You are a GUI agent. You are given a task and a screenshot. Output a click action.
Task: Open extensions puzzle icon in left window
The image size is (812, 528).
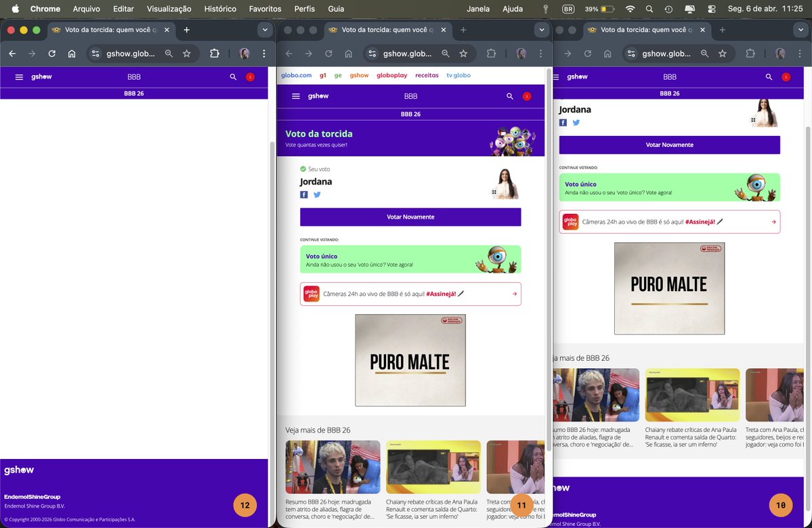pos(215,53)
